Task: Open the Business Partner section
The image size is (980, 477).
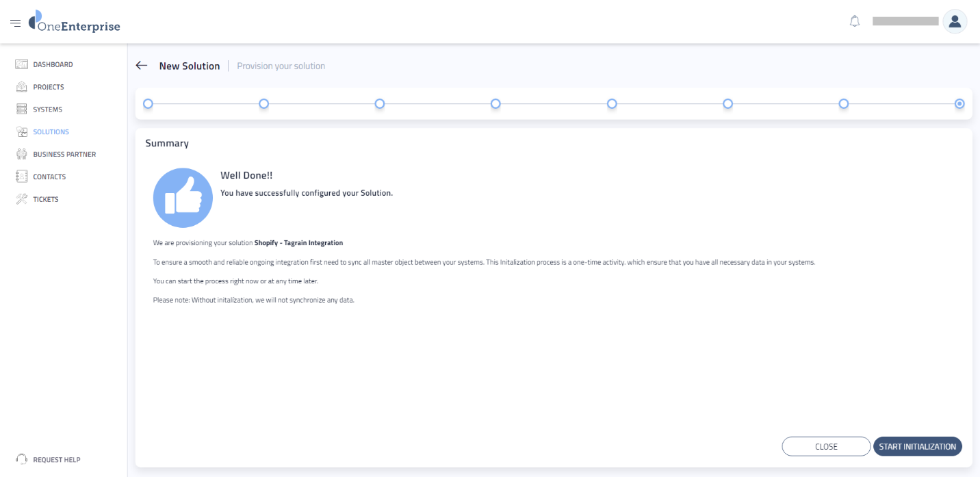Action: [64, 153]
